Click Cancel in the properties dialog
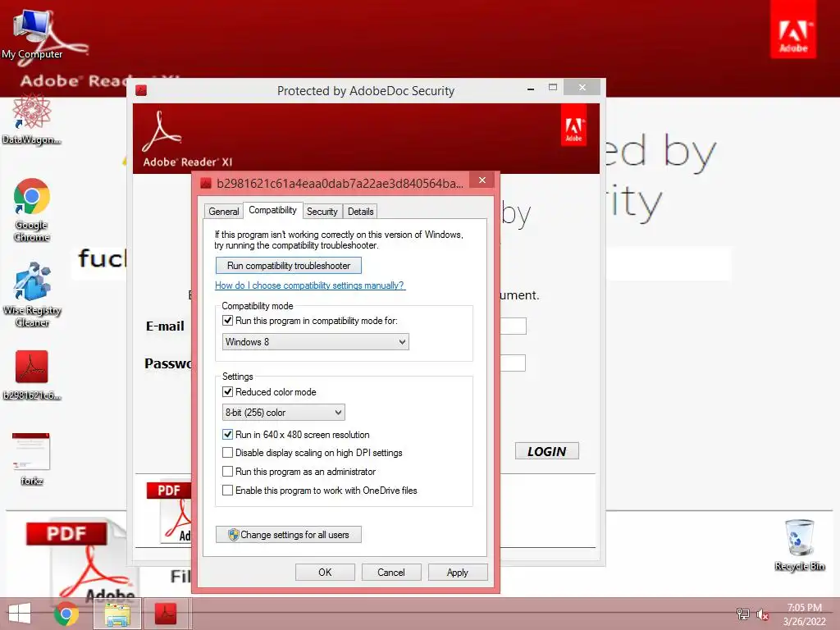Viewport: 840px width, 630px height. (391, 572)
